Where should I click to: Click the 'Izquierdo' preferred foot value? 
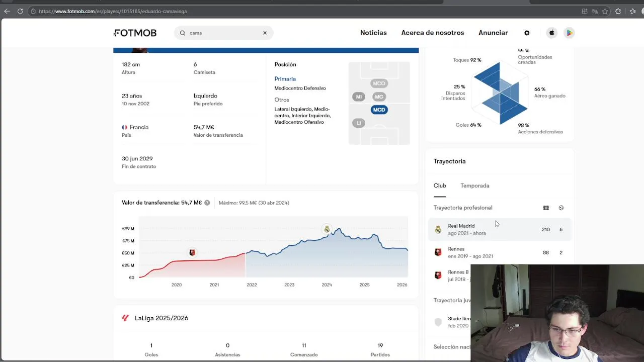pos(205,96)
